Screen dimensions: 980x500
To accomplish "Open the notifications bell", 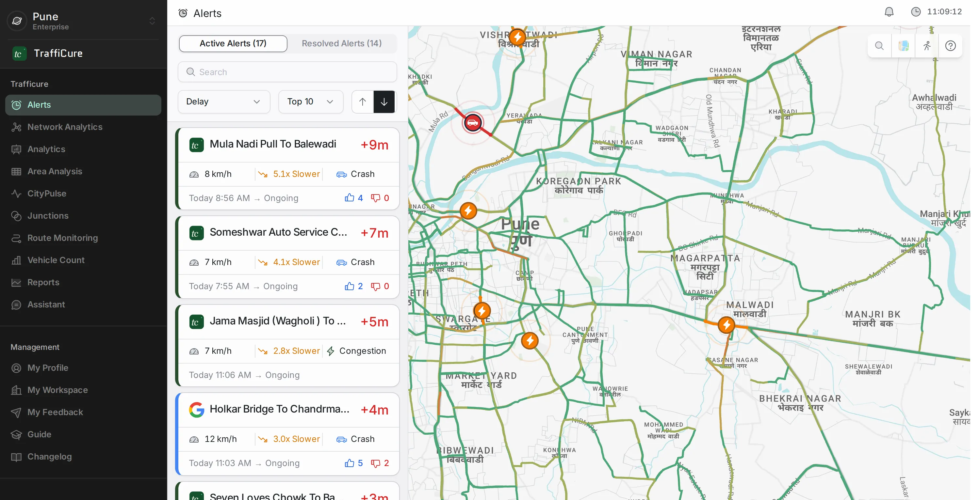I will (889, 12).
